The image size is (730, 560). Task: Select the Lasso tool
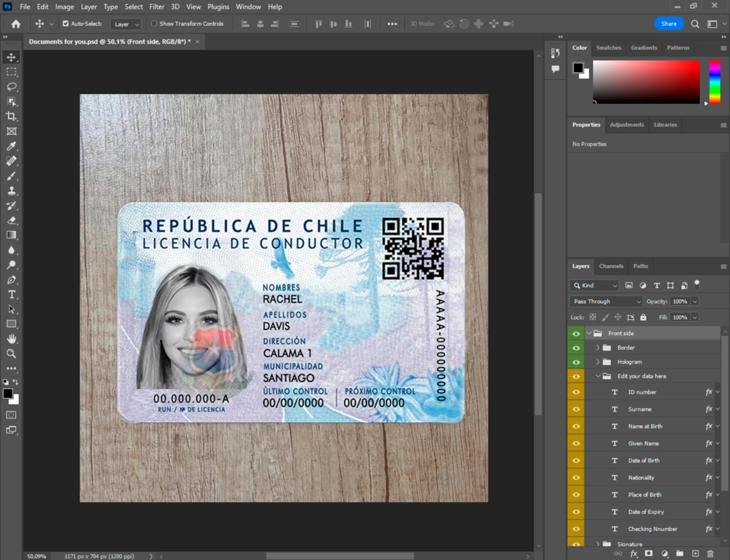coord(11,87)
